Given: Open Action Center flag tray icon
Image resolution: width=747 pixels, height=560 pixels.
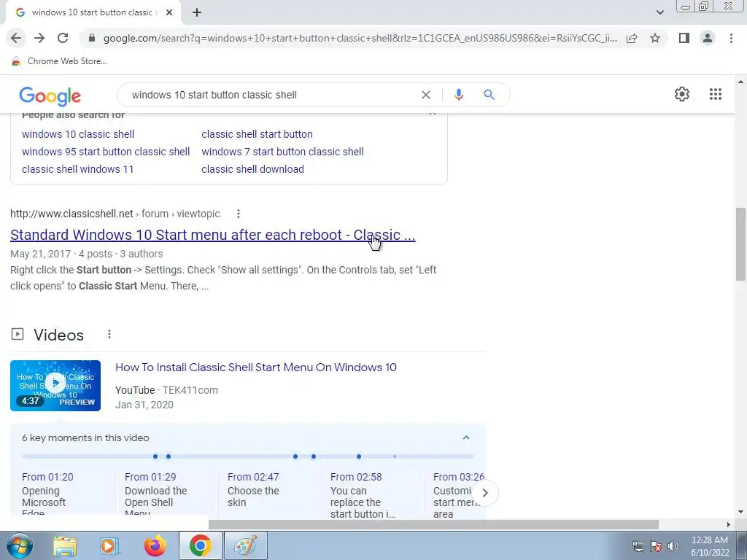Looking at the screenshot, I should tap(656, 546).
